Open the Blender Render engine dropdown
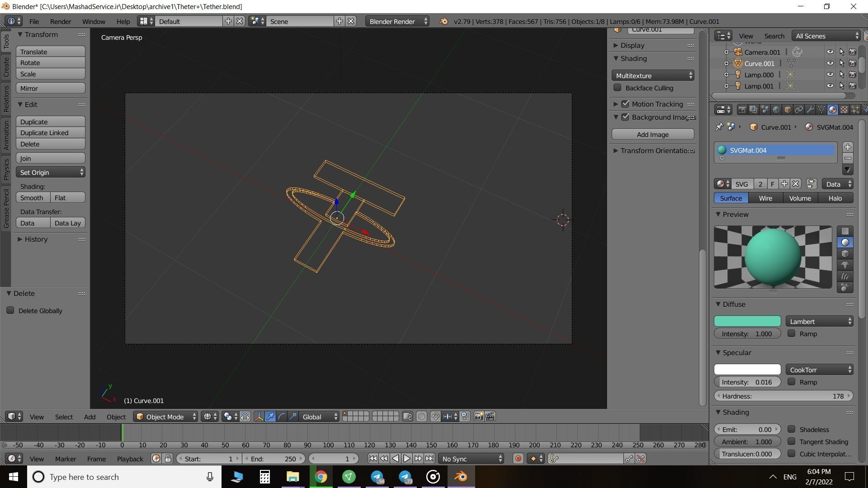Image resolution: width=868 pixels, height=488 pixels. coord(397,21)
